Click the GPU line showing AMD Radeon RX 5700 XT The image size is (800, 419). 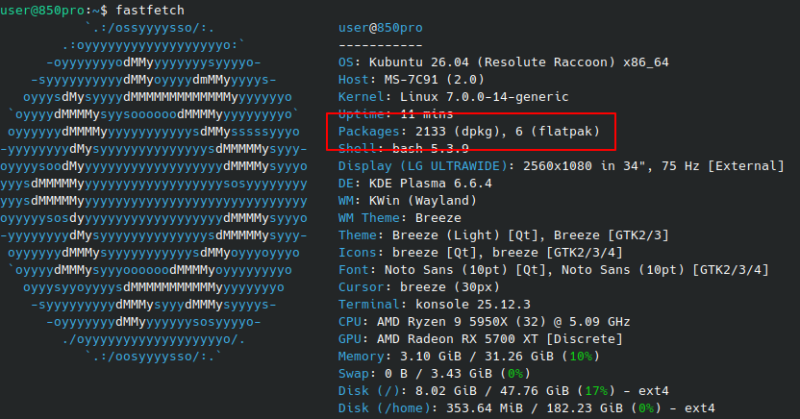pos(474,338)
